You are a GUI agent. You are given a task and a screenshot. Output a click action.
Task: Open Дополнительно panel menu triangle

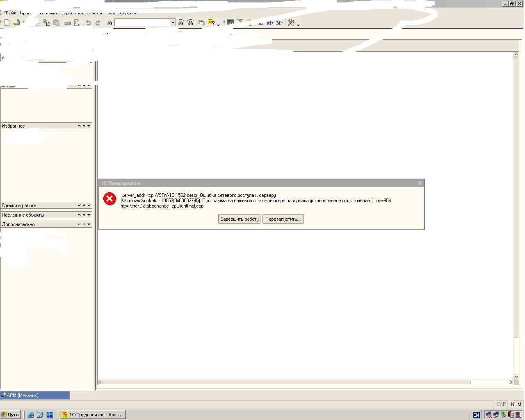pyautogui.click(x=89, y=224)
